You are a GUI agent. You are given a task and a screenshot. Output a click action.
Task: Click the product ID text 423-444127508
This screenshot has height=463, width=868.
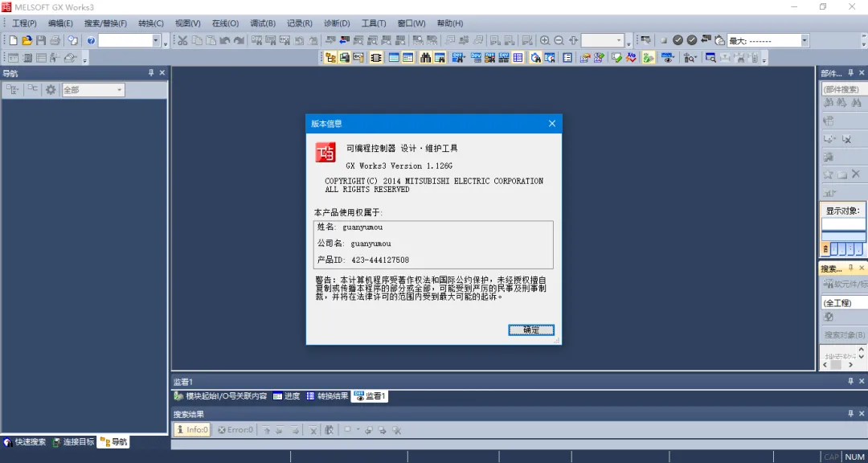379,260
